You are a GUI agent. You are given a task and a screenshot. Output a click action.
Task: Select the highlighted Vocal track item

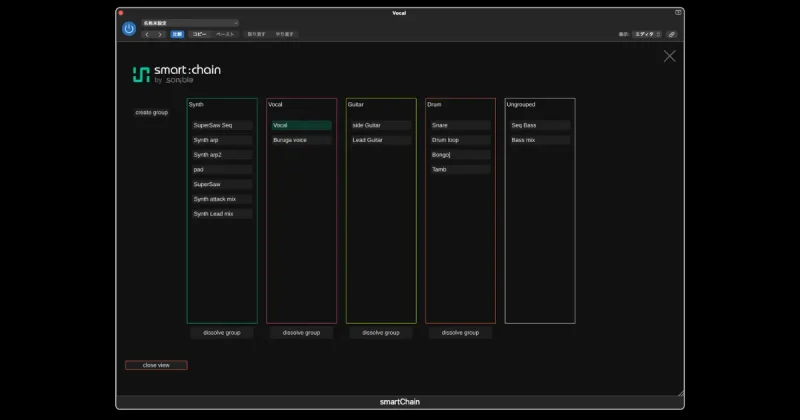301,125
